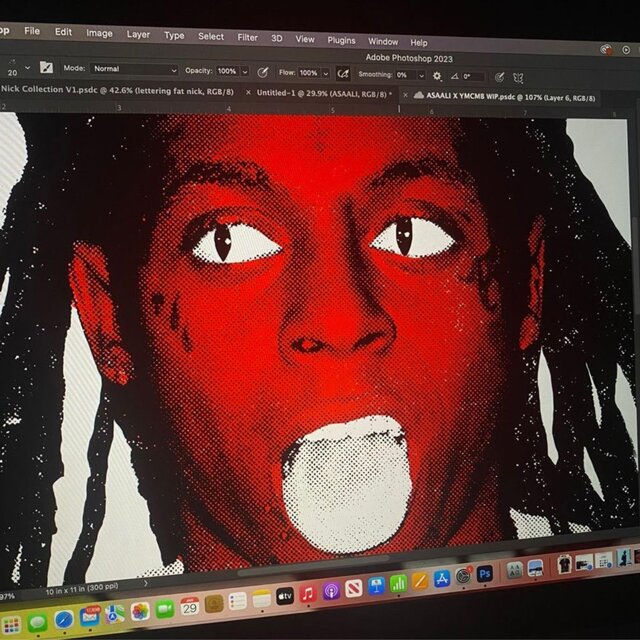Open the Select menu
The width and height of the screenshot is (640, 640).
(211, 37)
